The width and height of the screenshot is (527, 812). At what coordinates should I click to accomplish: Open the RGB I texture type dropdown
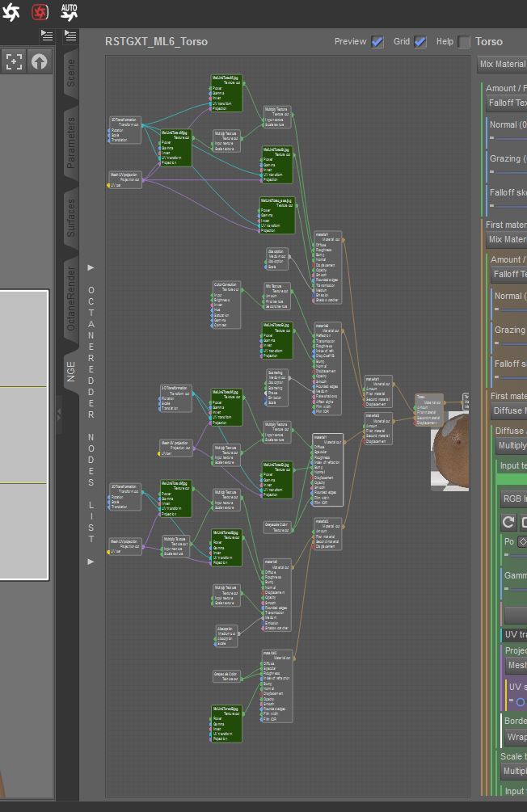point(513,499)
